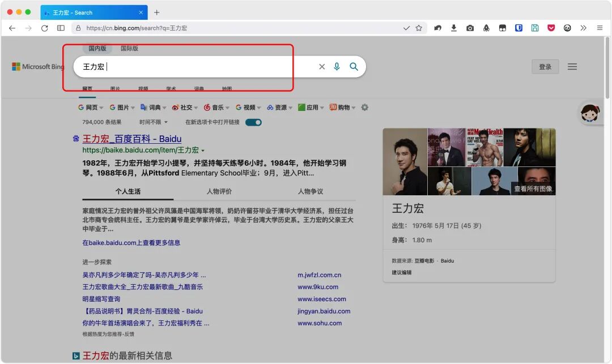Open the sidebar panel icon beside reload
This screenshot has width=612, height=364.
(61, 28)
